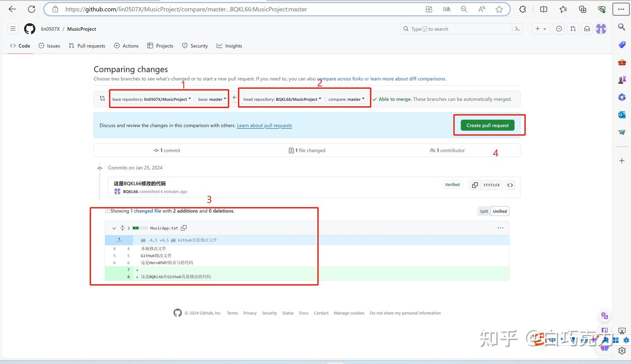Copy the MusicApp.txt file path
This screenshot has width=631, height=364.
(184, 228)
